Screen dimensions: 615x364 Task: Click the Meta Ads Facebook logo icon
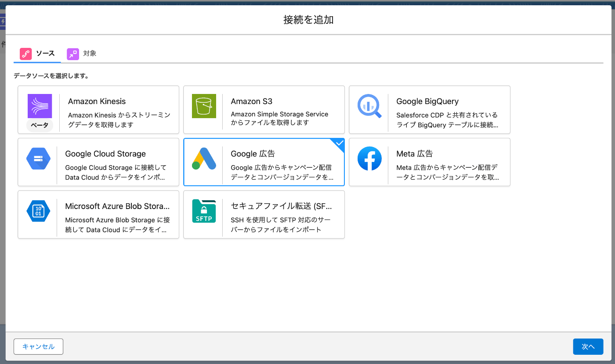369,159
